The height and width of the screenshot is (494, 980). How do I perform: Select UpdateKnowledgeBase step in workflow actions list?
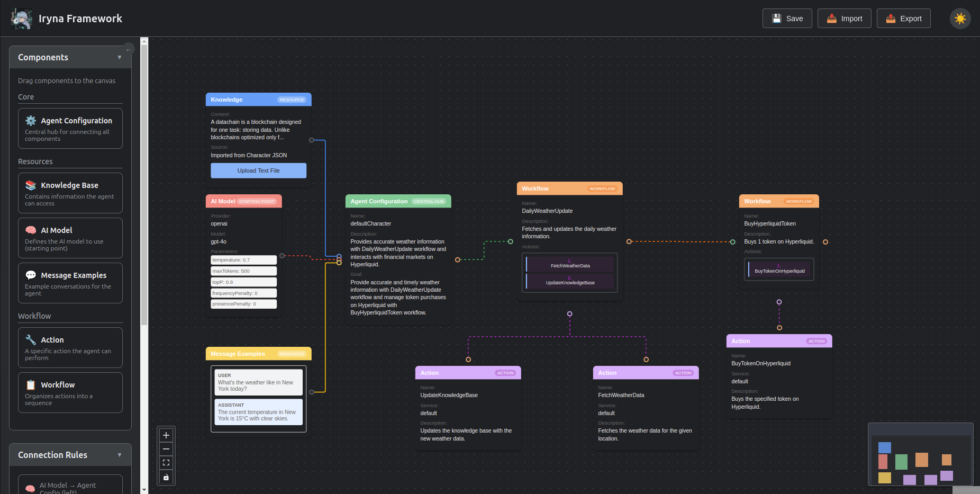570,281
